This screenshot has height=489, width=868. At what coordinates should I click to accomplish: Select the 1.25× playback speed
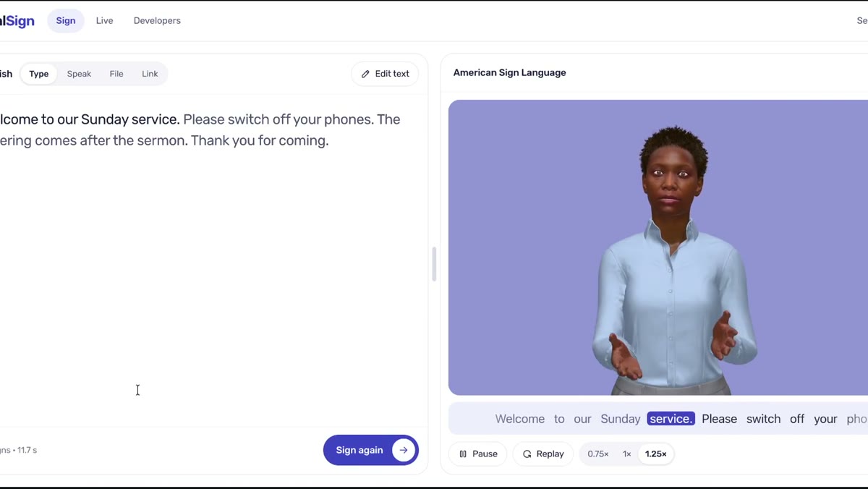(656, 454)
